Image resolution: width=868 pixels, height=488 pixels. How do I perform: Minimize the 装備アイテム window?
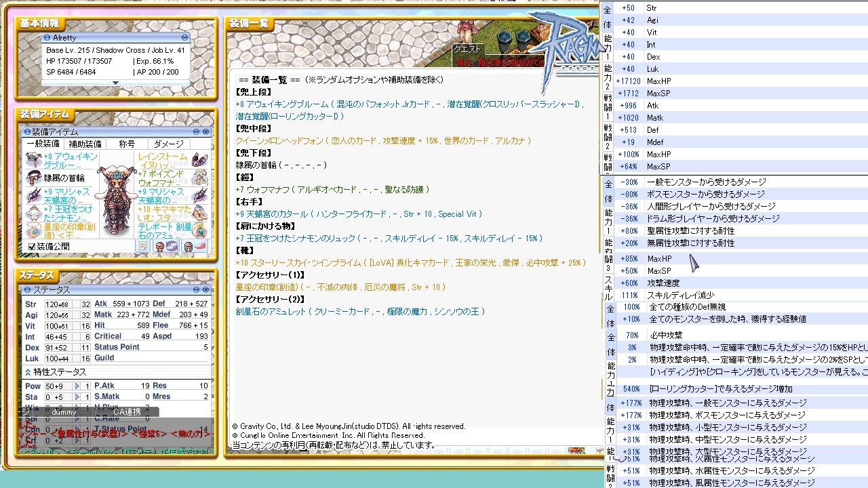[x=196, y=131]
